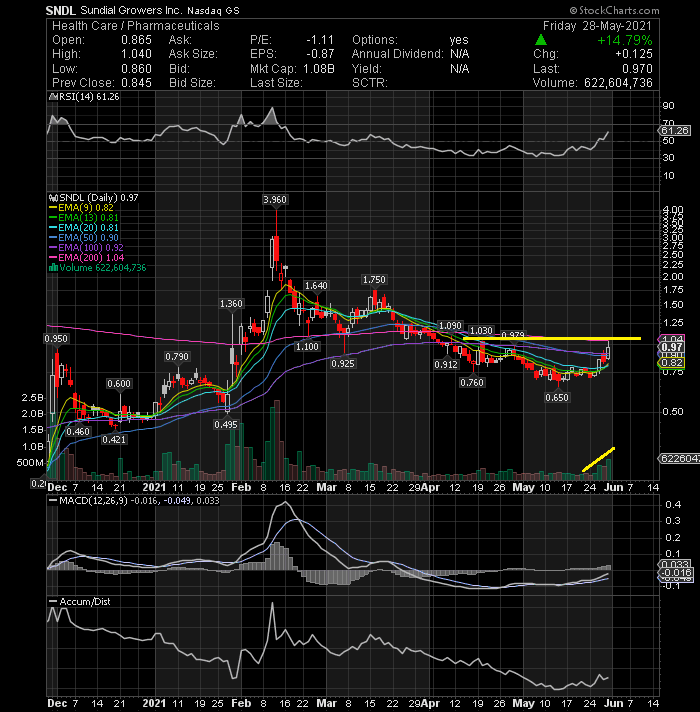700x712 pixels.
Task: Click the Open value 0.865
Action: pos(136,40)
